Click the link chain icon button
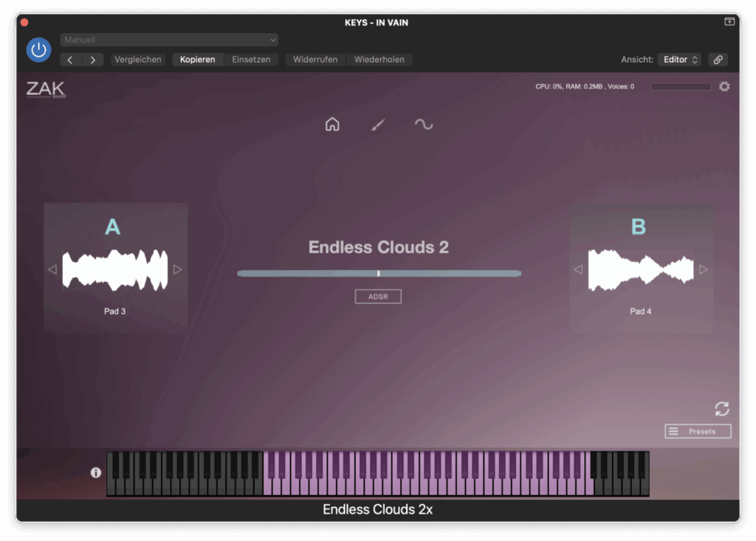The width and height of the screenshot is (756, 541). coord(718,60)
